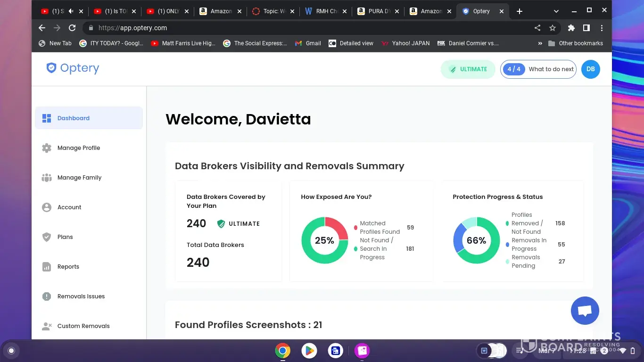Reload the Optery page
644x362 pixels.
pos(72,28)
